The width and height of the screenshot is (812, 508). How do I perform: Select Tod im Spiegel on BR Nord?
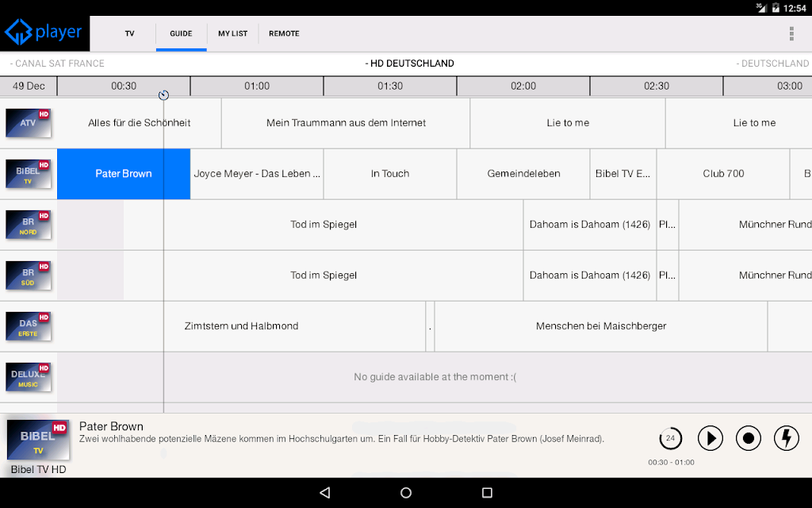(324, 225)
